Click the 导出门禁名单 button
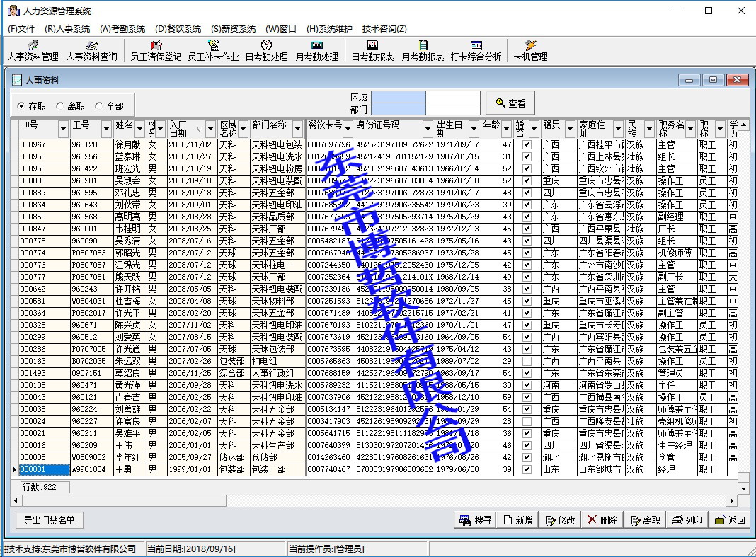 coord(49,520)
